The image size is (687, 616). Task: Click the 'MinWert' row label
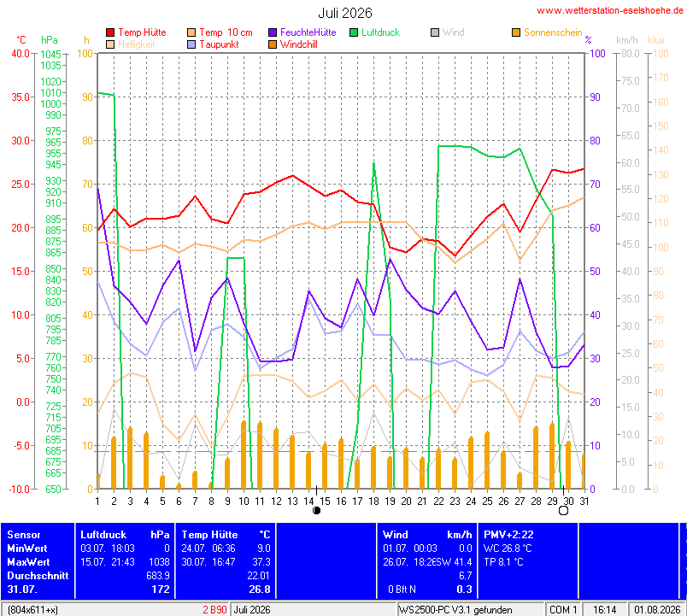click(27, 549)
